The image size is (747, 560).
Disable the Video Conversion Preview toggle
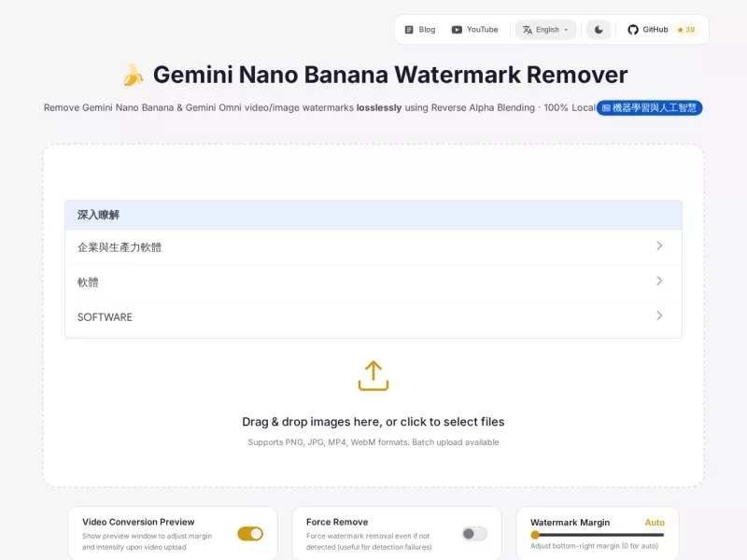pyautogui.click(x=250, y=534)
